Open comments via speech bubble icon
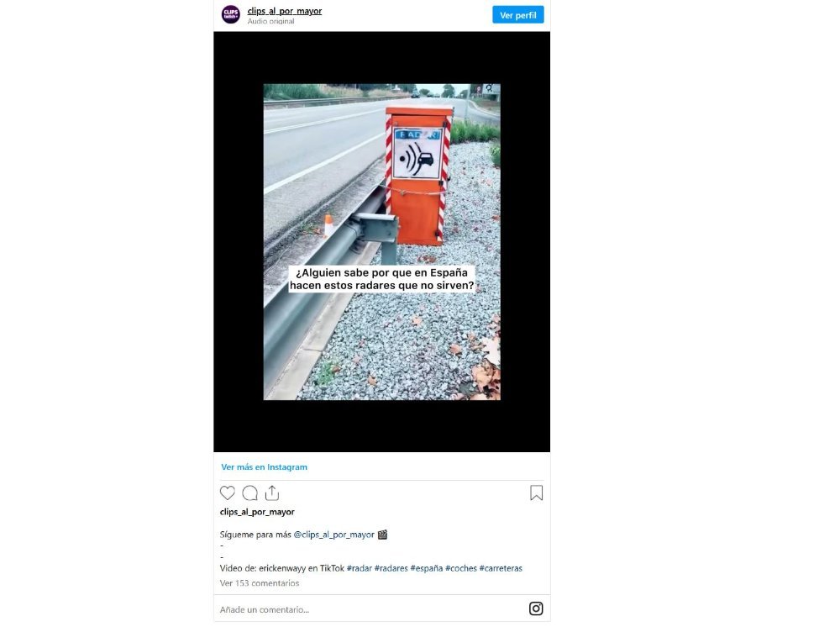 pos(249,493)
